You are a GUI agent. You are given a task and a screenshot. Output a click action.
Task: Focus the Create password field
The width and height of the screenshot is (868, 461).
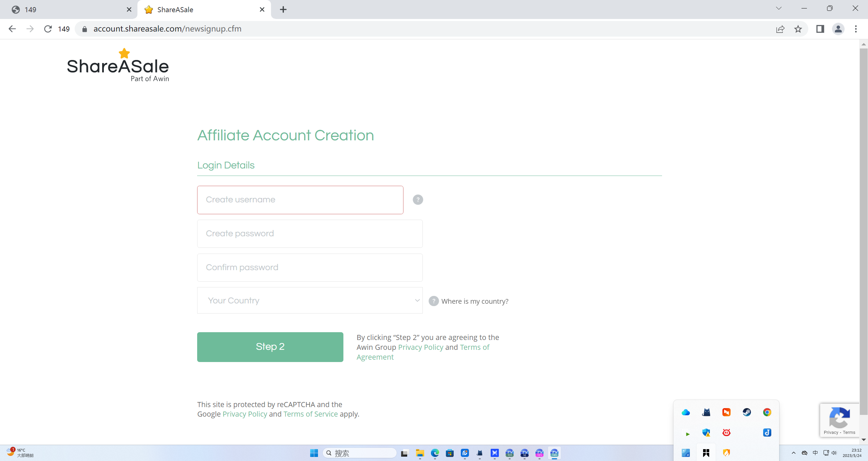click(x=309, y=234)
